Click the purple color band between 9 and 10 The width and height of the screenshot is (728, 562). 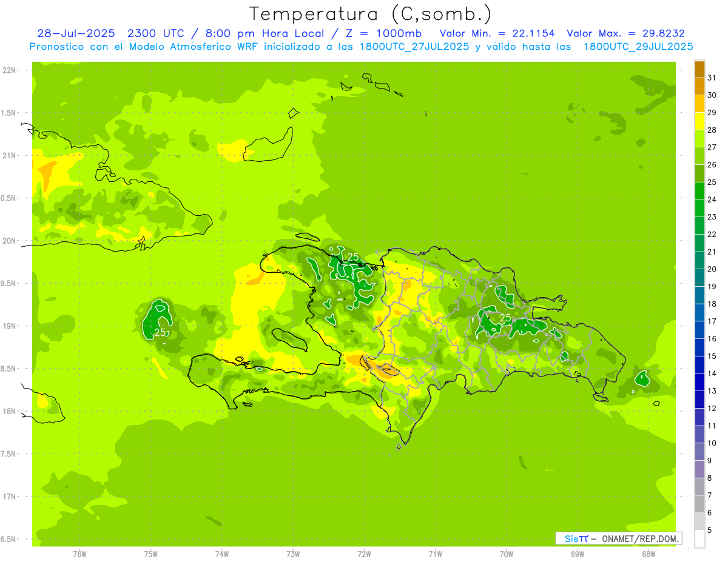pyautogui.click(x=699, y=452)
